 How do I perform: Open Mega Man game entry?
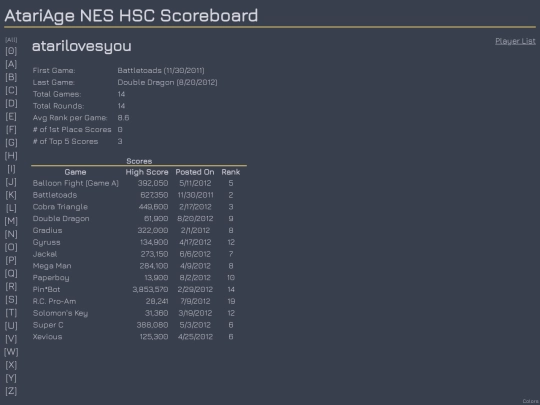point(52,266)
